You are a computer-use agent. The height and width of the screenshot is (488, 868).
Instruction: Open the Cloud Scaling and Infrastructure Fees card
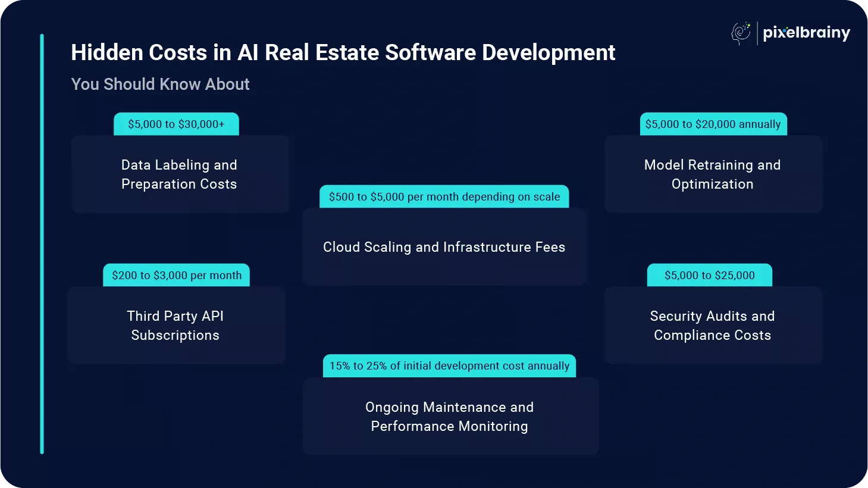tap(444, 247)
